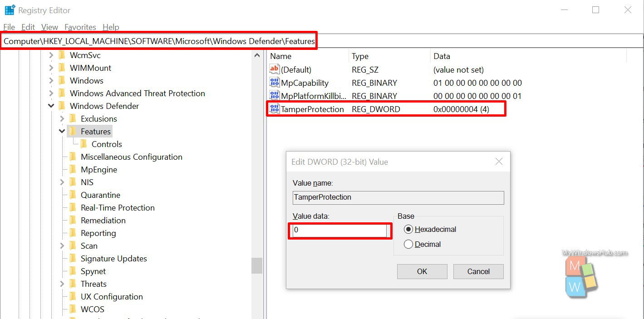Click the (Default) string value icon
644x319 pixels.
(275, 69)
